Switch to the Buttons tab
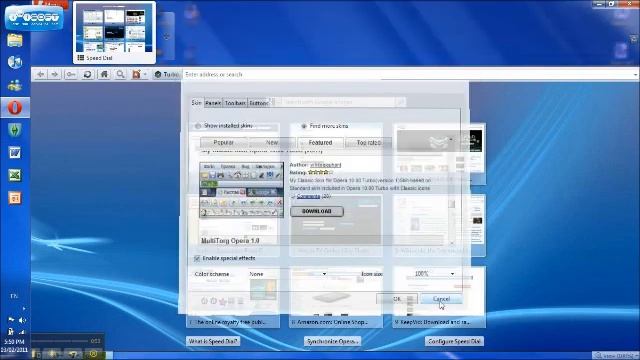This screenshot has height=360, width=640. click(259, 103)
